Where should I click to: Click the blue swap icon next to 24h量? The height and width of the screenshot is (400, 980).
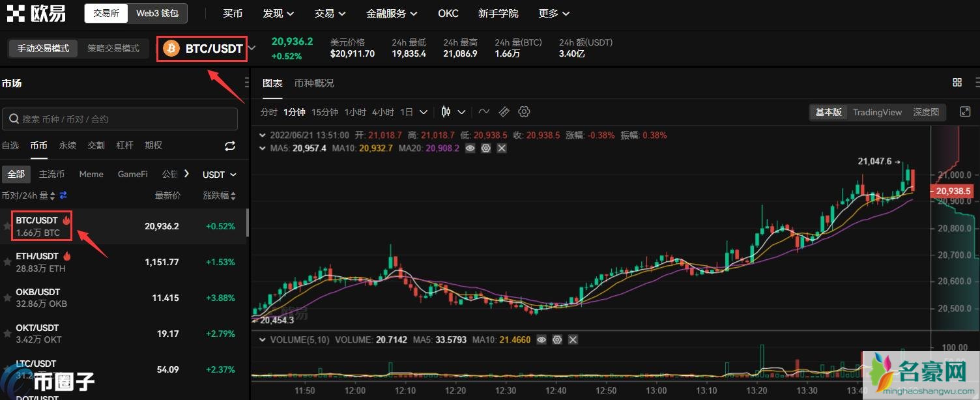tap(63, 195)
